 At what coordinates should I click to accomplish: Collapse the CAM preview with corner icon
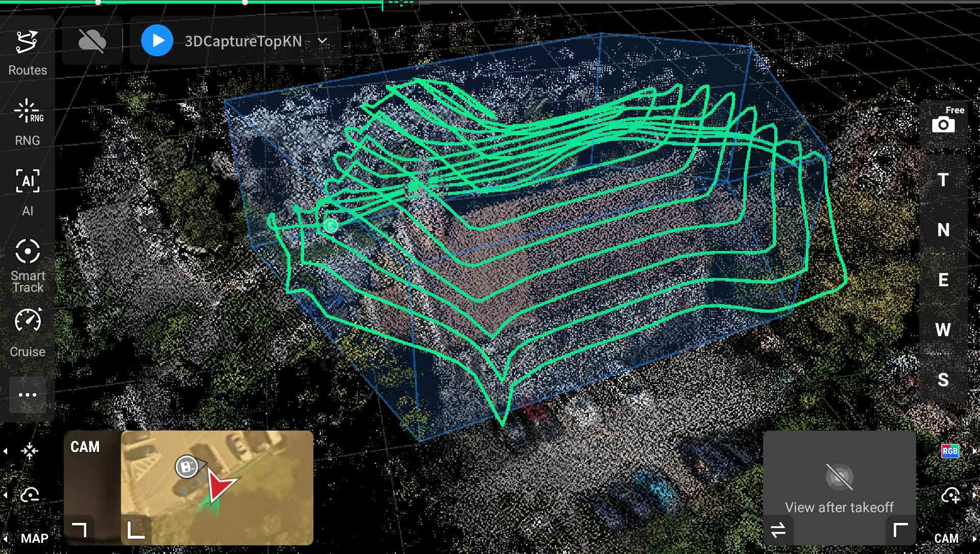(80, 530)
